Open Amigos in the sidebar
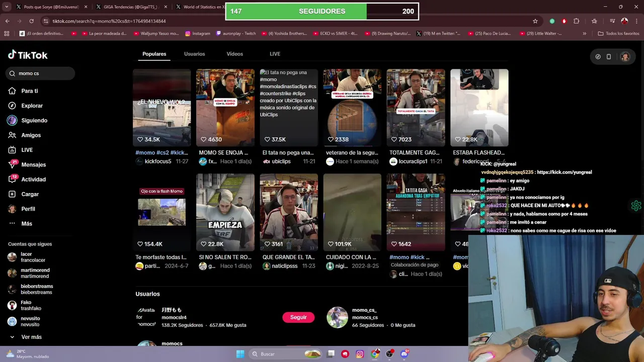The image size is (644, 362). click(31, 135)
